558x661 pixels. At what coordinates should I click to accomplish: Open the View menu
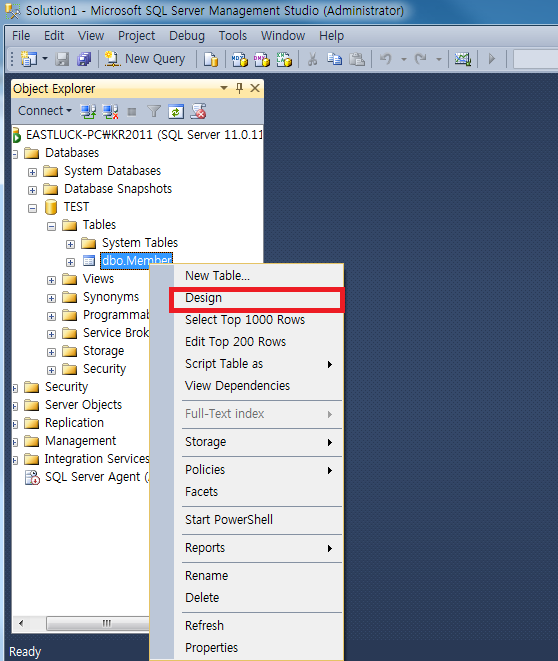91,36
